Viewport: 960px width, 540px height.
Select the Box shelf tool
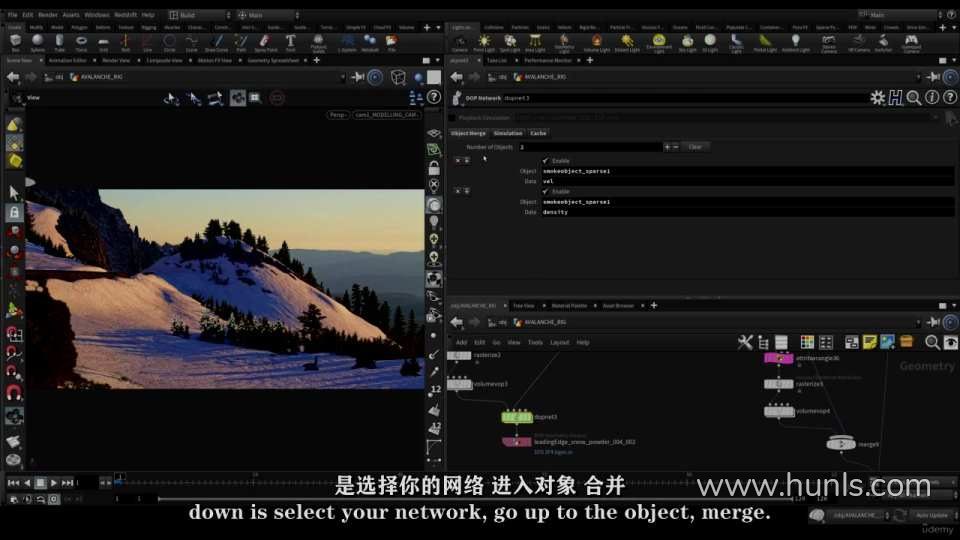pos(15,42)
